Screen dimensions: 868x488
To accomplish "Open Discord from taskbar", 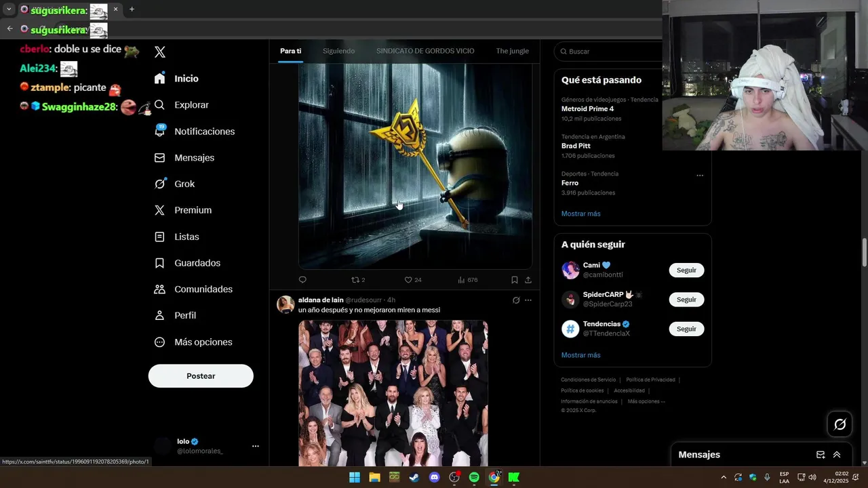I will pyautogui.click(x=435, y=477).
